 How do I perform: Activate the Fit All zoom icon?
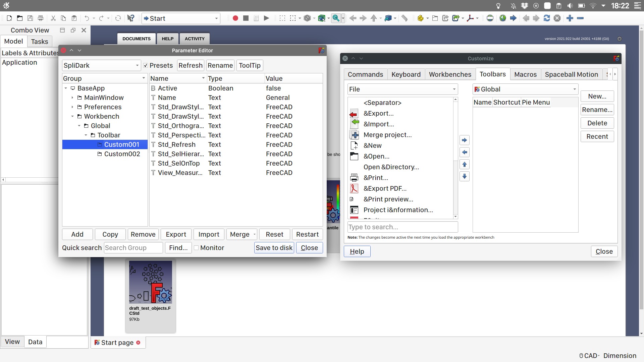(336, 18)
